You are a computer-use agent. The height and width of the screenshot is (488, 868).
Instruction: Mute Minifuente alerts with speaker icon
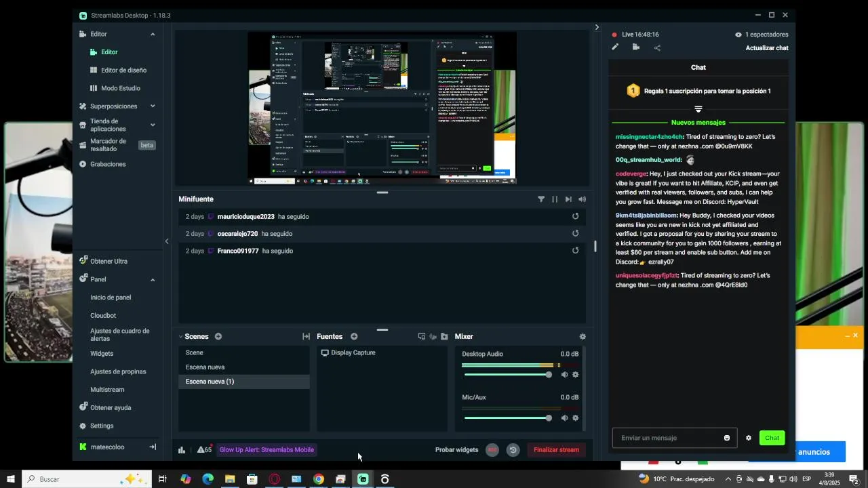[x=582, y=199]
